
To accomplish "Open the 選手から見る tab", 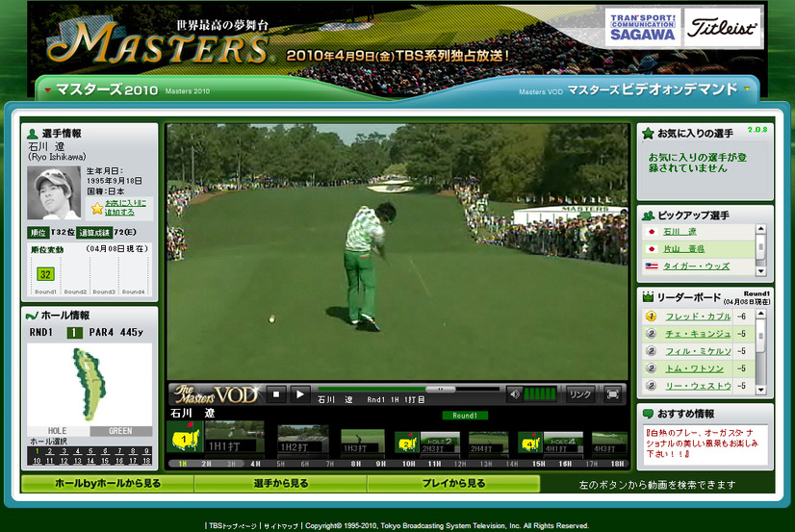I will [281, 483].
